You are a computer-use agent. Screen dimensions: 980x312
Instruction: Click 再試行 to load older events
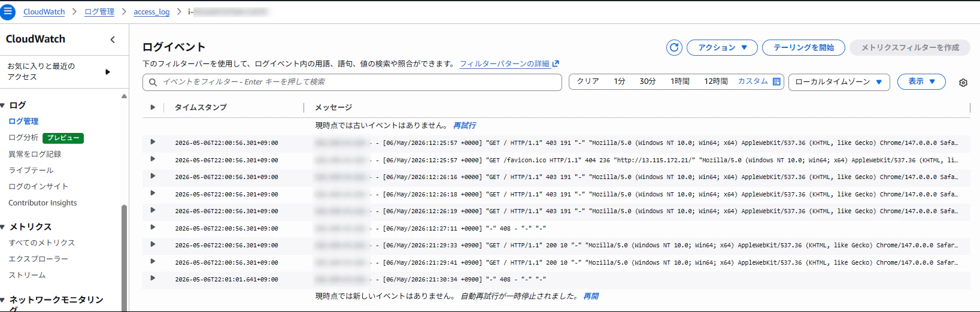[x=465, y=125]
